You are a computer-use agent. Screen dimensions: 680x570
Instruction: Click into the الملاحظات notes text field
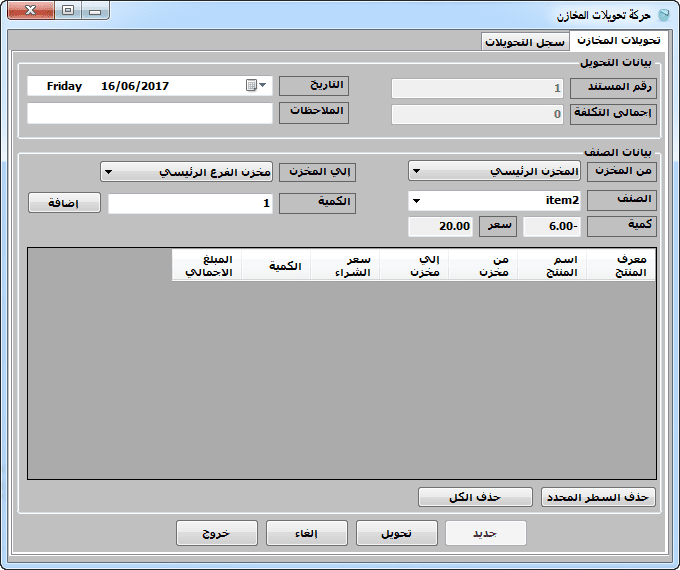coord(150,113)
